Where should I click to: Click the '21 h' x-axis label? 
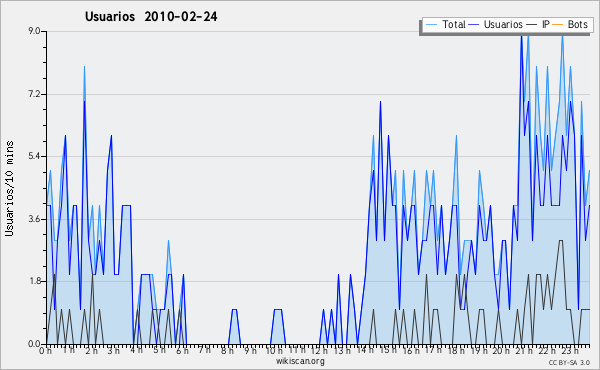[x=524, y=351]
